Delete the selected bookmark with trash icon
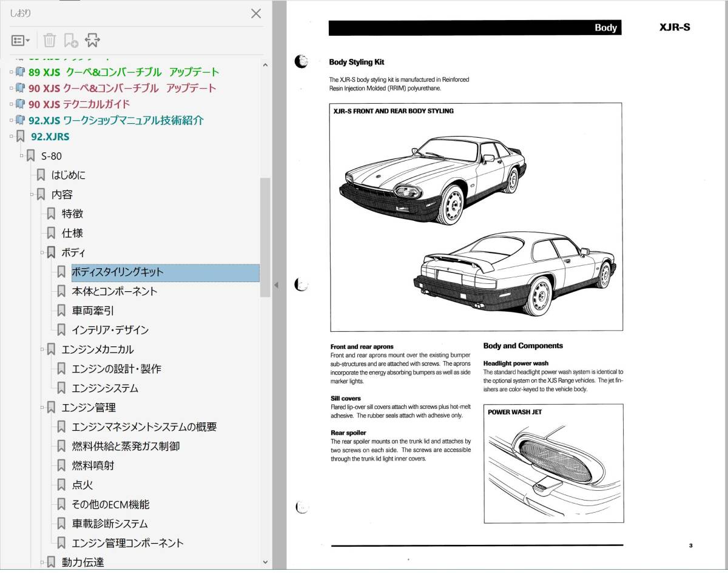 point(50,41)
